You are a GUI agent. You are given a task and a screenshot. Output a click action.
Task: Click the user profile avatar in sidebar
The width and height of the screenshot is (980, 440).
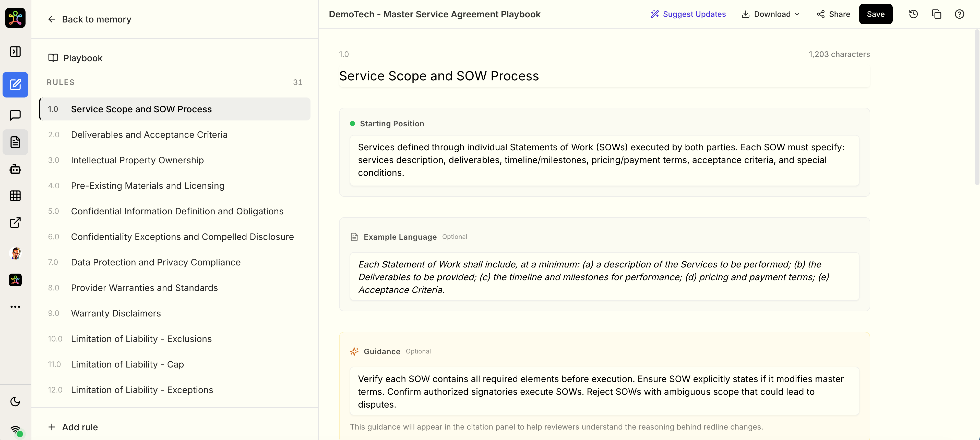15,253
